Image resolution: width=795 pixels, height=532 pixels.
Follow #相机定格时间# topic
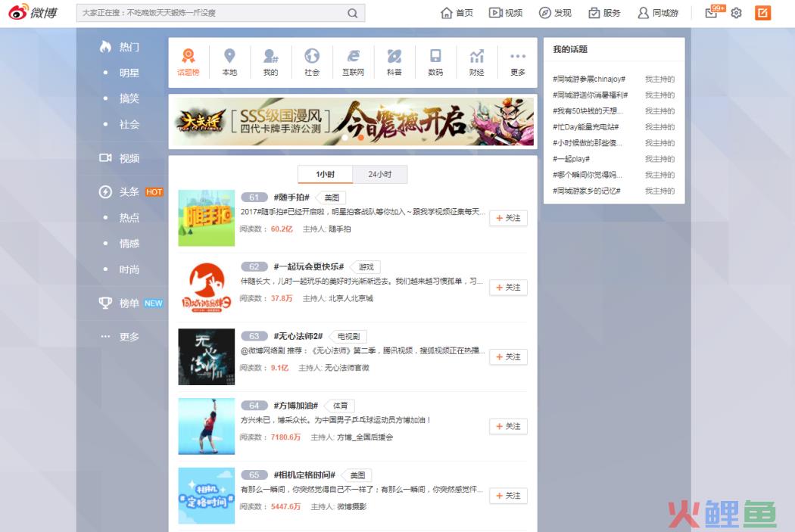pos(509,496)
